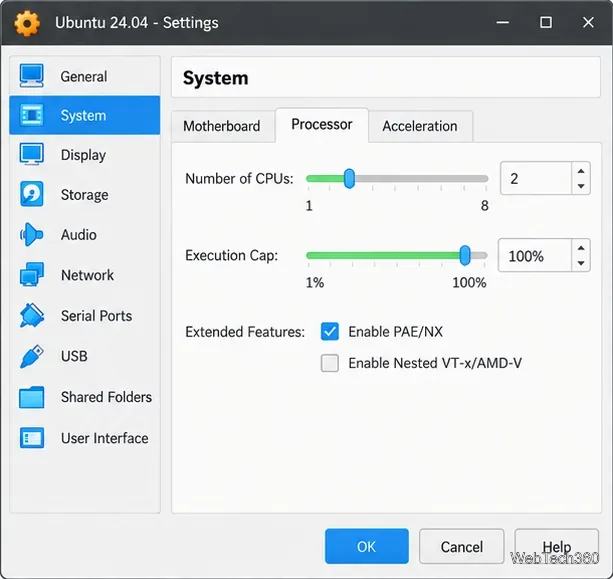613x579 pixels.
Task: Click the orange gear icon in title bar
Action: 27,23
